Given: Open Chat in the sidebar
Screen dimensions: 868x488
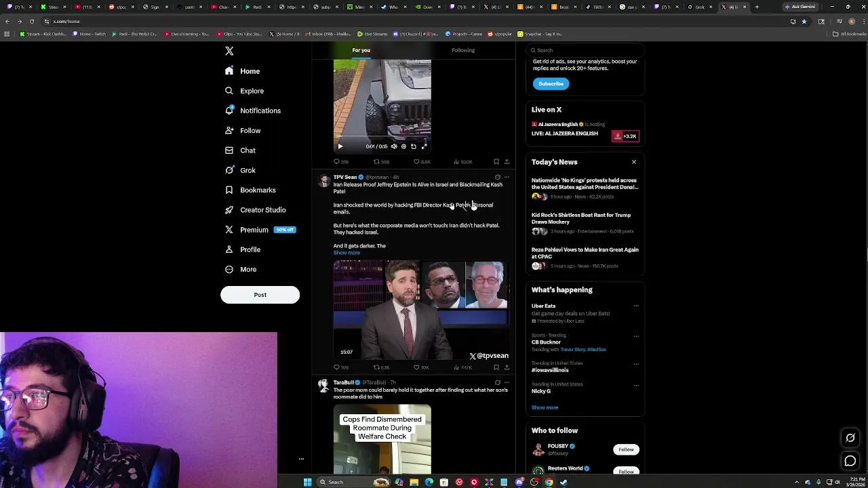Looking at the screenshot, I should (x=241, y=150).
